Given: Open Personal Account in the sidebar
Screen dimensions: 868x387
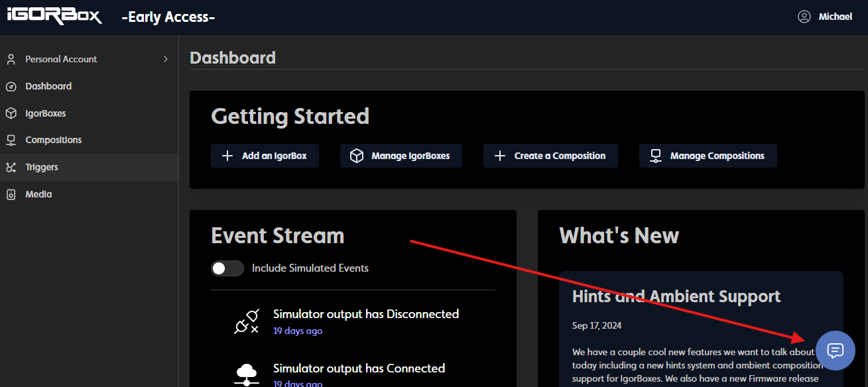Looking at the screenshot, I should coord(61,59).
